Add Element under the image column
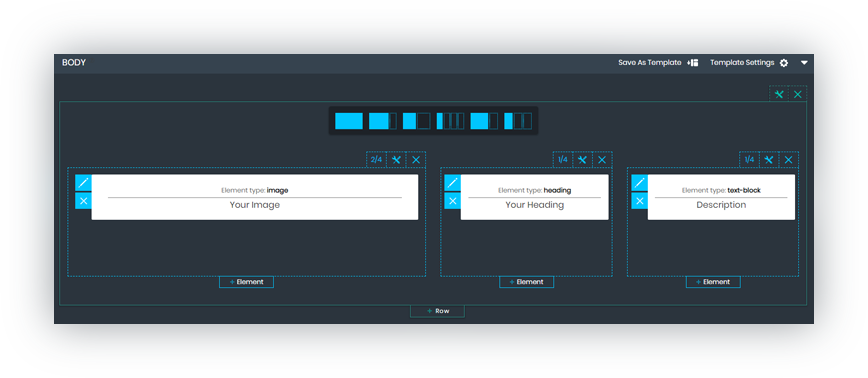Viewport: 868px width, 378px height. coord(246,282)
